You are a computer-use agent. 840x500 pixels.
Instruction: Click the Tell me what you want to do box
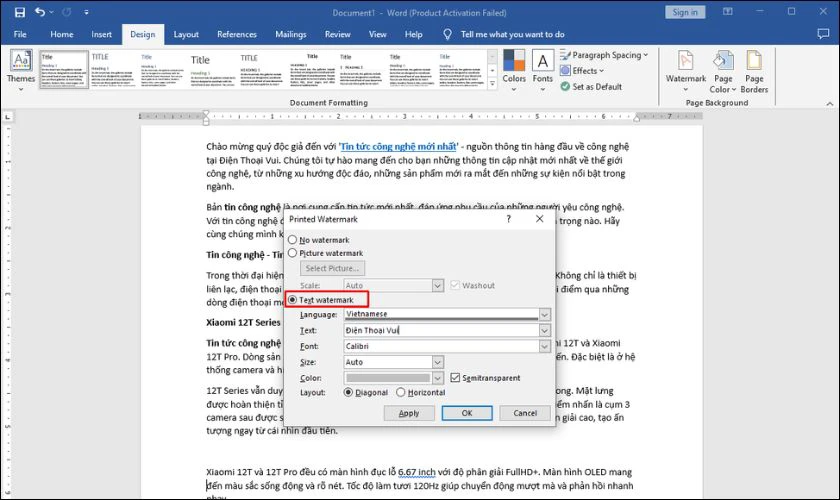(x=513, y=34)
